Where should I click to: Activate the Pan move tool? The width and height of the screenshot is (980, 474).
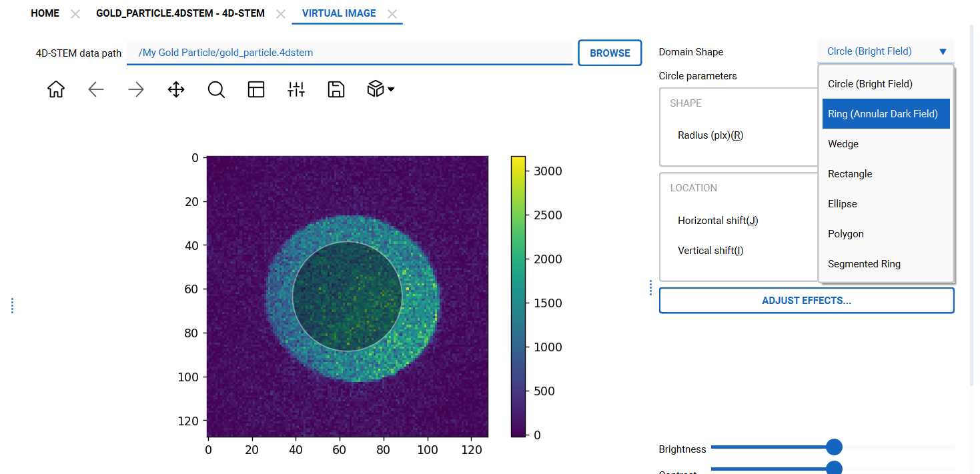176,89
